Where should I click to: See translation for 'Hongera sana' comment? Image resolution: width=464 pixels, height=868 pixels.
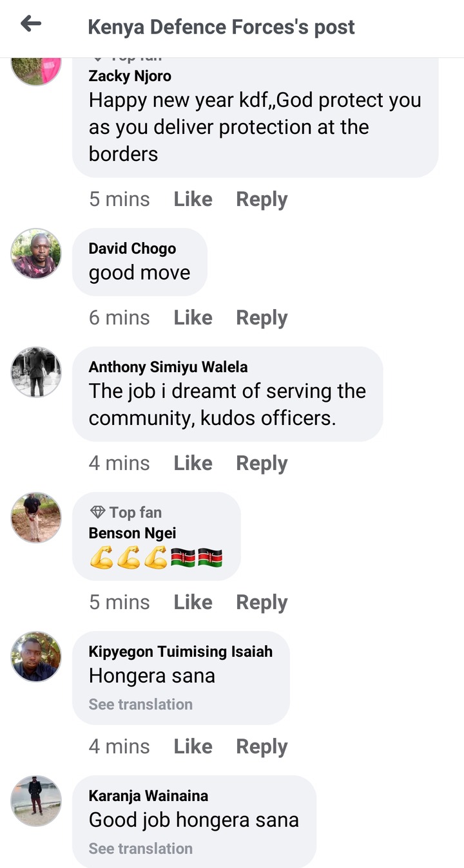(140, 704)
